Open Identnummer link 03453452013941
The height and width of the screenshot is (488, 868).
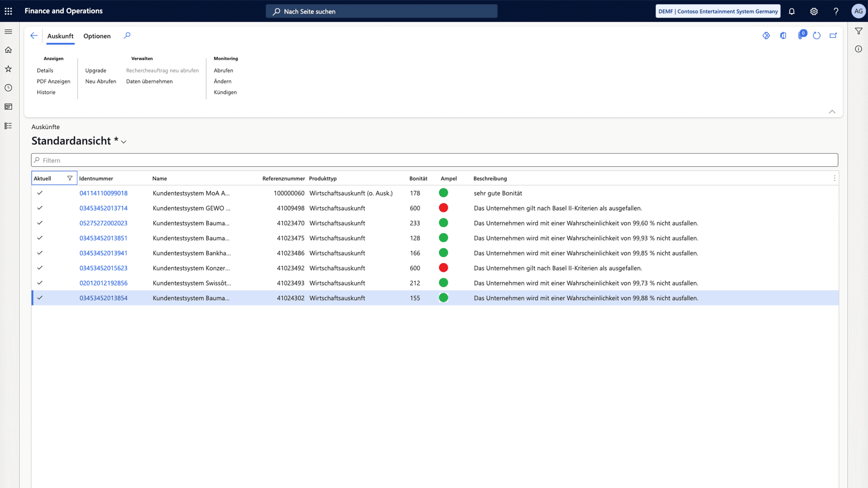coord(104,253)
